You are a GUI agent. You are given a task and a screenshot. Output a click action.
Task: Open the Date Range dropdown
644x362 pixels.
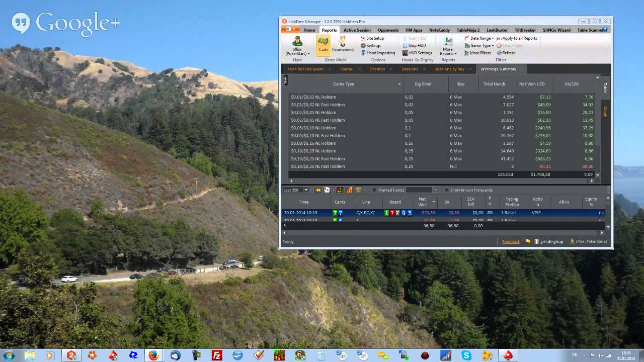[x=479, y=38]
